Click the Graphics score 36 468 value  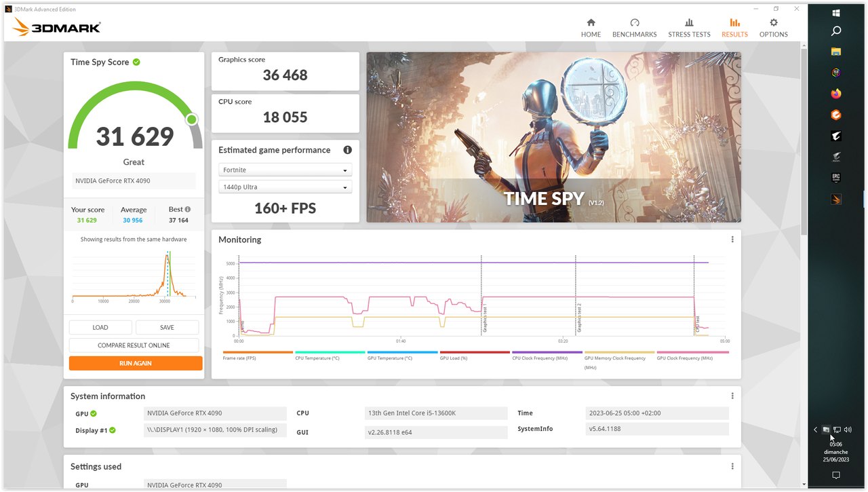(x=285, y=75)
